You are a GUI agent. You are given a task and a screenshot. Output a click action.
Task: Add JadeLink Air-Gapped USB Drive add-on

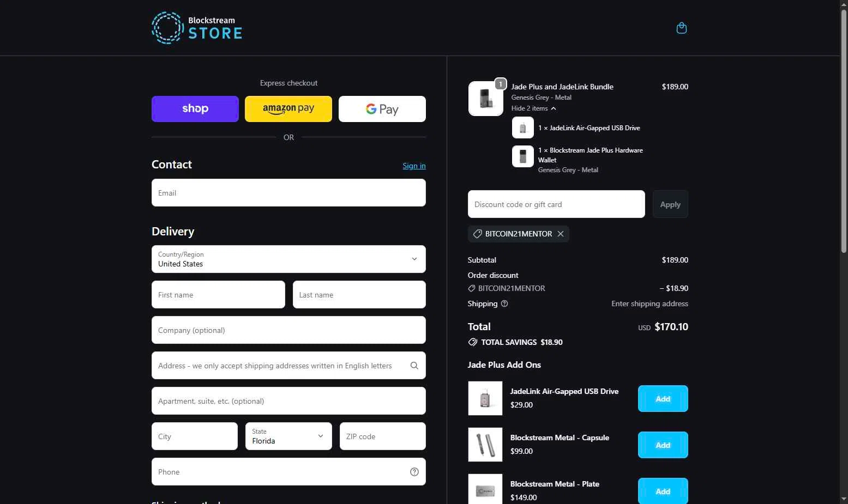pos(663,399)
